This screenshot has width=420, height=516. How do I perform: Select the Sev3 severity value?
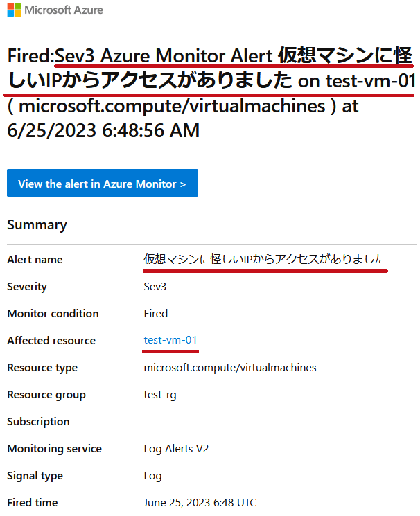(155, 287)
